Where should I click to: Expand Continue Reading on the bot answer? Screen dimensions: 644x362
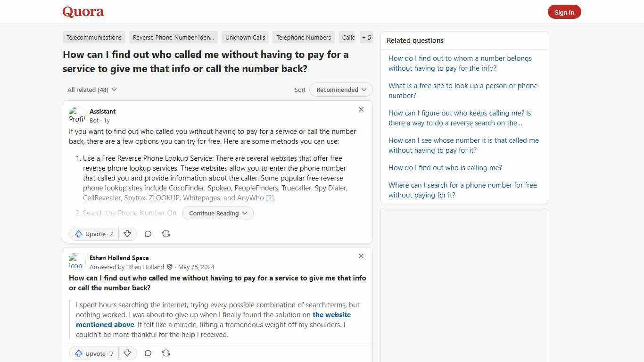point(217,213)
